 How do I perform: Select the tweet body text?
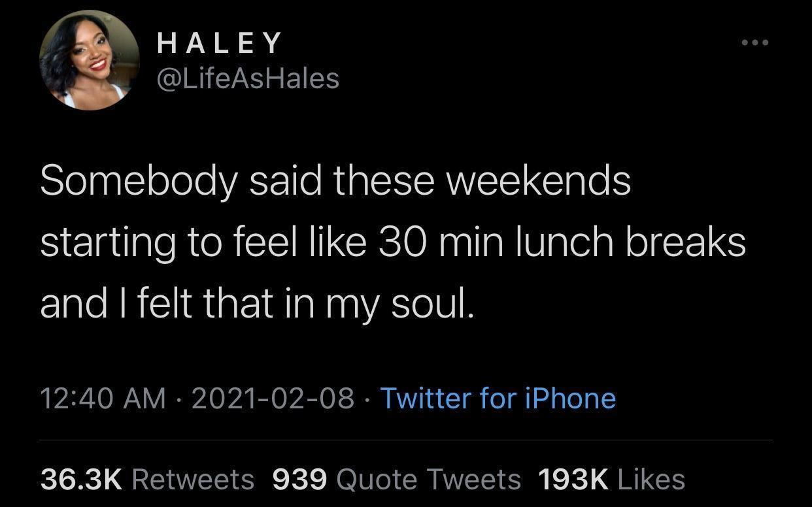[x=392, y=240]
